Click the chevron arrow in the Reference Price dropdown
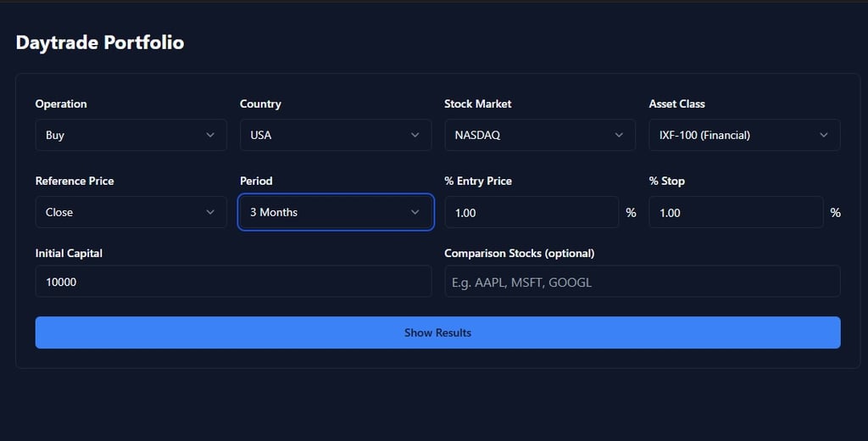This screenshot has height=441, width=868. click(x=210, y=212)
